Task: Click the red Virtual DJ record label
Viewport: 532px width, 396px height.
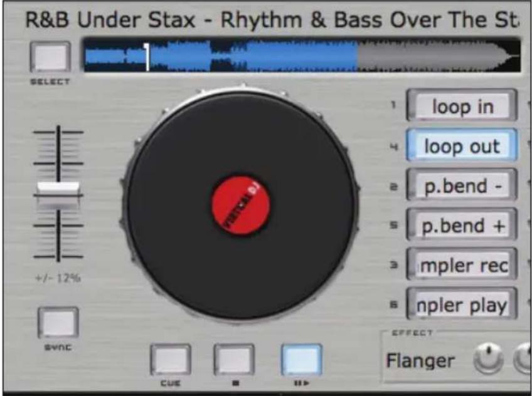Action: [240, 206]
